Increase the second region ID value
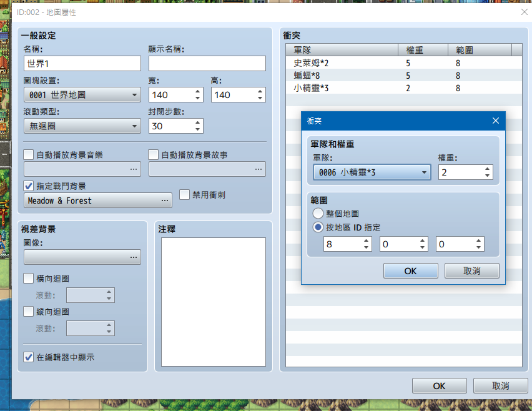Image resolution: width=532 pixels, height=411 pixels. pyautogui.click(x=422, y=240)
